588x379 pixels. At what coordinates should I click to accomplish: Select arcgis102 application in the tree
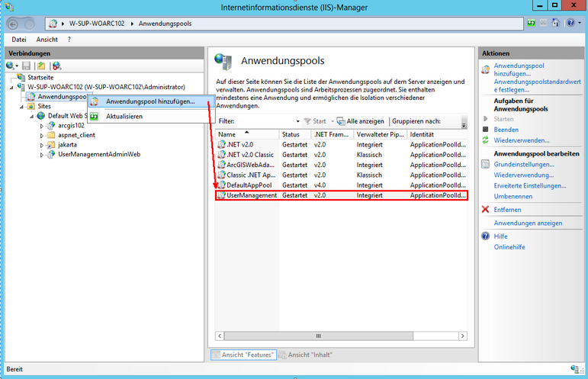pos(71,126)
